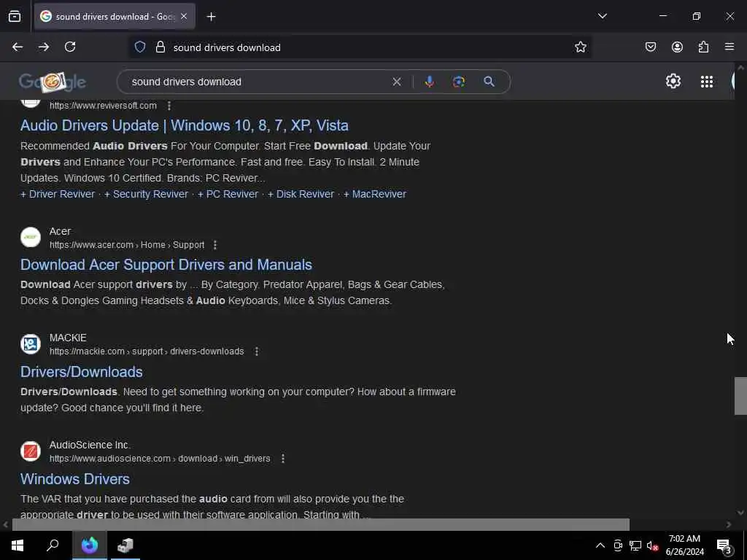
Task: Open Acer result options menu
Action: click(215, 245)
